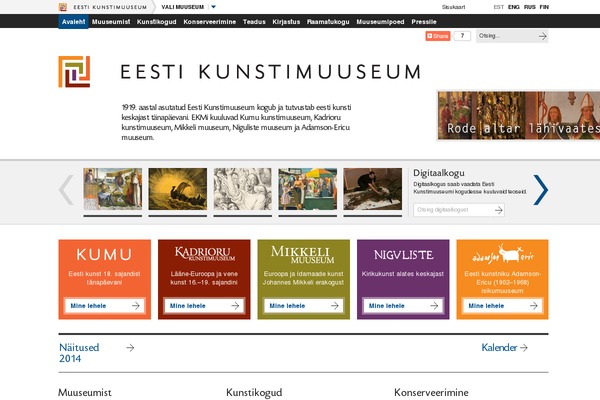
Task: Open the Vali Muuseum dropdown arrow
Action: coord(214,7)
